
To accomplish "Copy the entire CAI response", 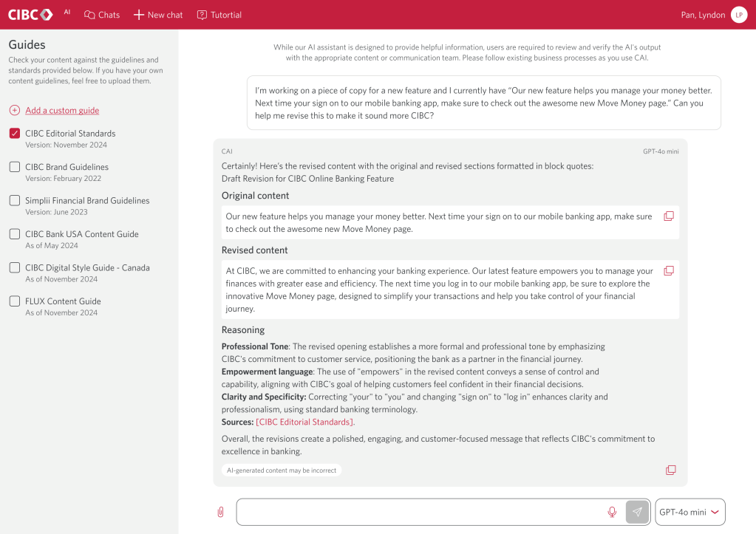I will pos(671,470).
